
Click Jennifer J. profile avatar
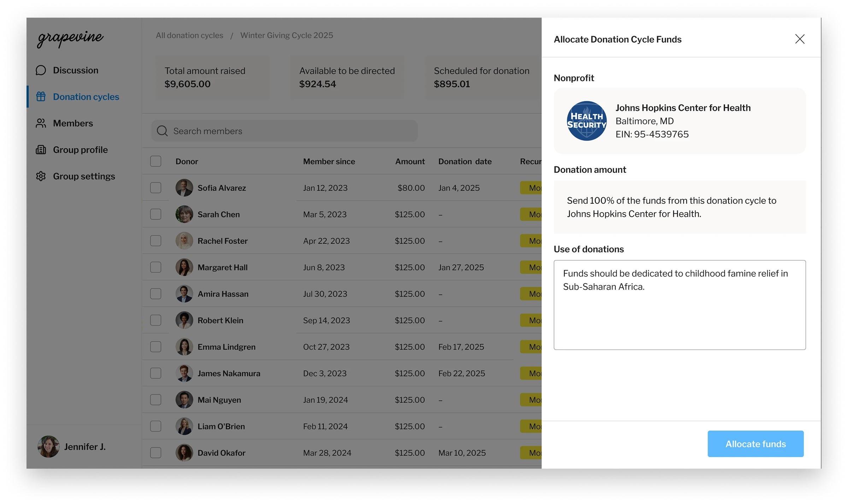click(48, 446)
